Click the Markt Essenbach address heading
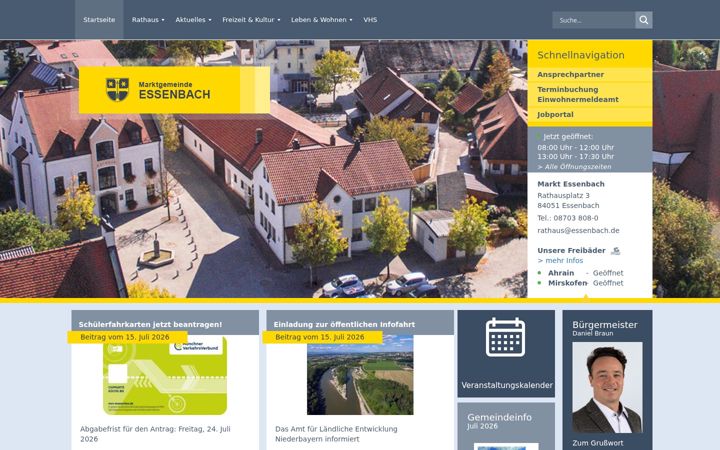The width and height of the screenshot is (720, 450). pos(571,184)
